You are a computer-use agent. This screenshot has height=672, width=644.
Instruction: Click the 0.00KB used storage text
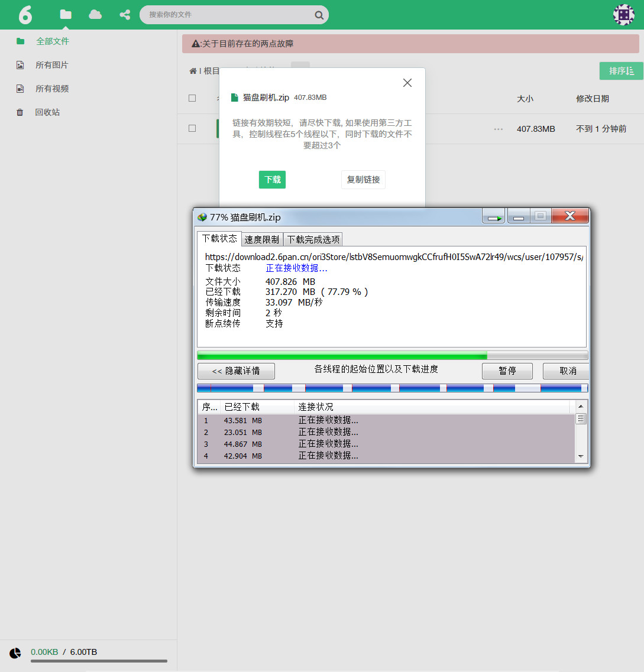[x=44, y=652]
